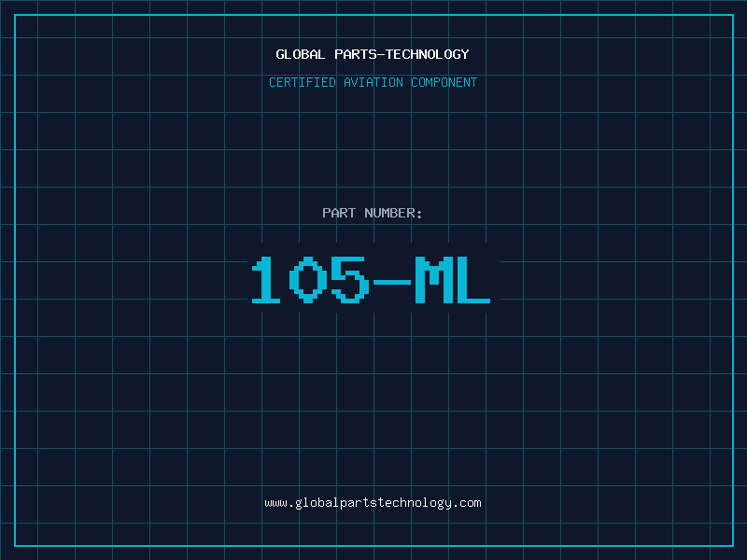Click the letter L in part number

pos(474,280)
